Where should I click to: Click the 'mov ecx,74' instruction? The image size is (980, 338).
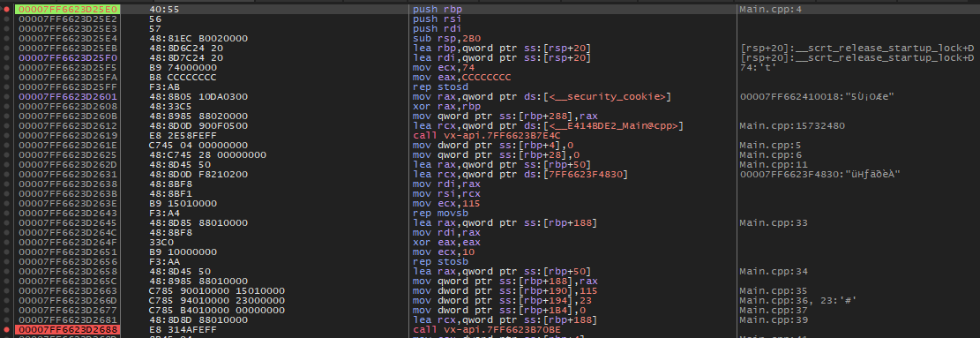(x=443, y=67)
